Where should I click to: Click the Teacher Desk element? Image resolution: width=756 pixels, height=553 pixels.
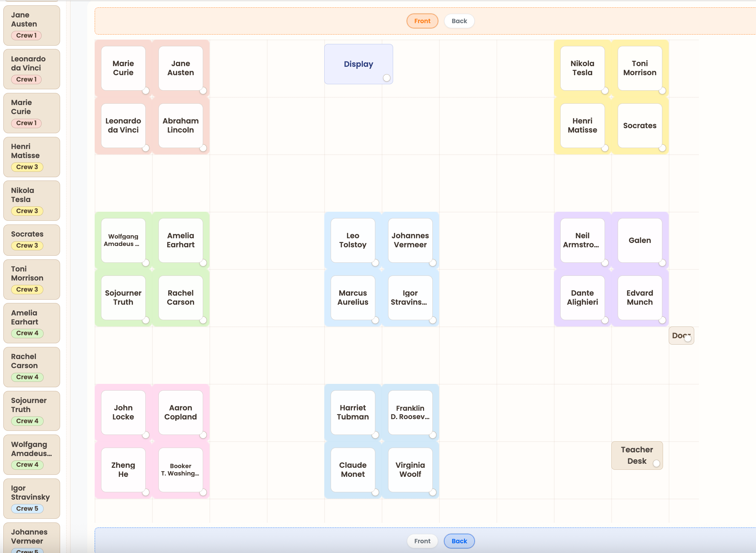(636, 455)
